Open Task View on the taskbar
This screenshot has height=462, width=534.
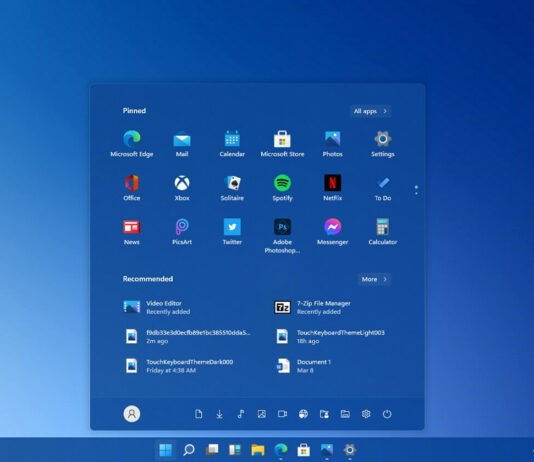212,450
